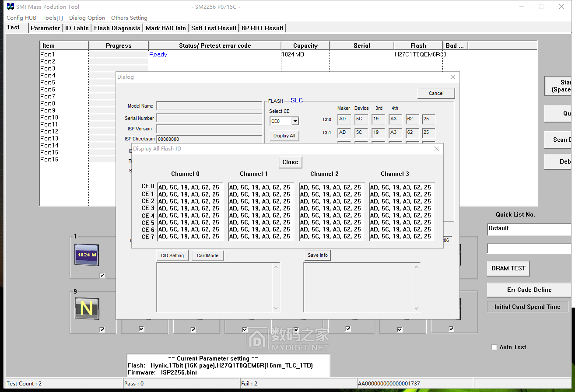The width and height of the screenshot is (575, 392).
Task: Click the Firmware: ISP2256.binl text
Action: tap(162, 372)
